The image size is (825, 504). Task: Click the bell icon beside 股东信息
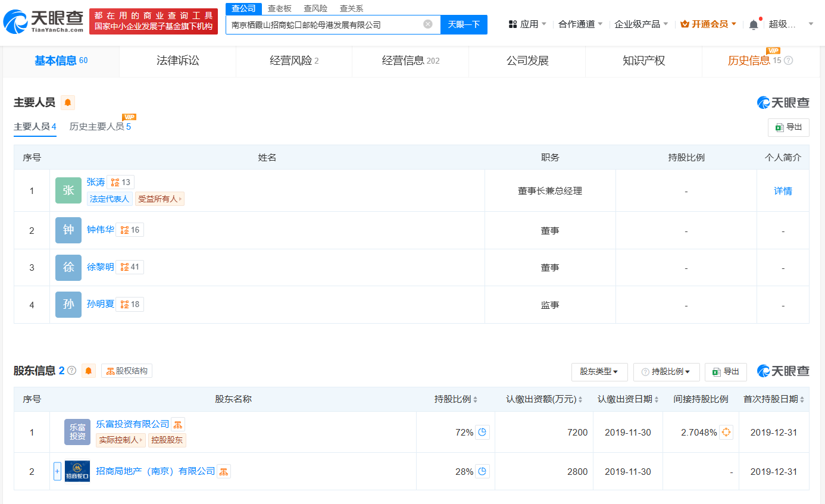89,371
